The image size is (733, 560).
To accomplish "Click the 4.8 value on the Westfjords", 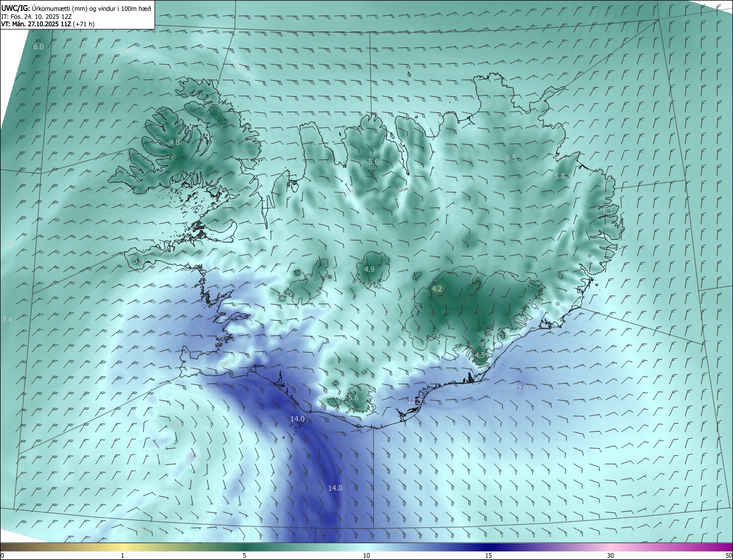I will (175, 142).
